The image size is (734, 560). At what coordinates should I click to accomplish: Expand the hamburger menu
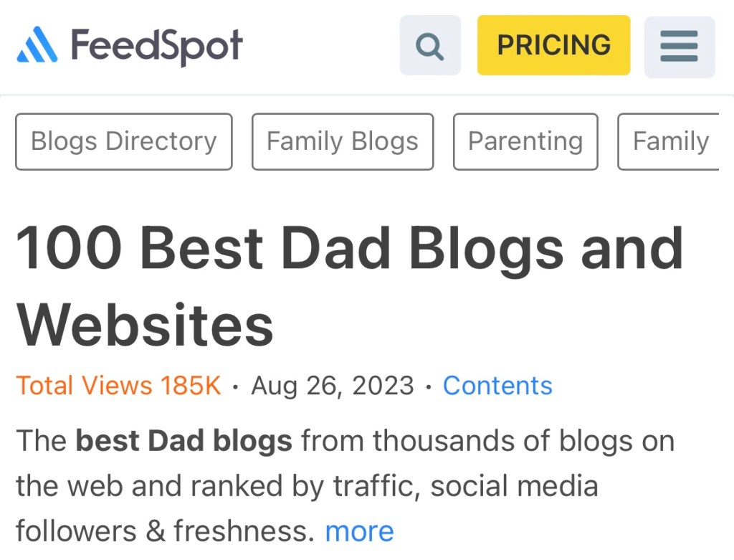[x=679, y=47]
